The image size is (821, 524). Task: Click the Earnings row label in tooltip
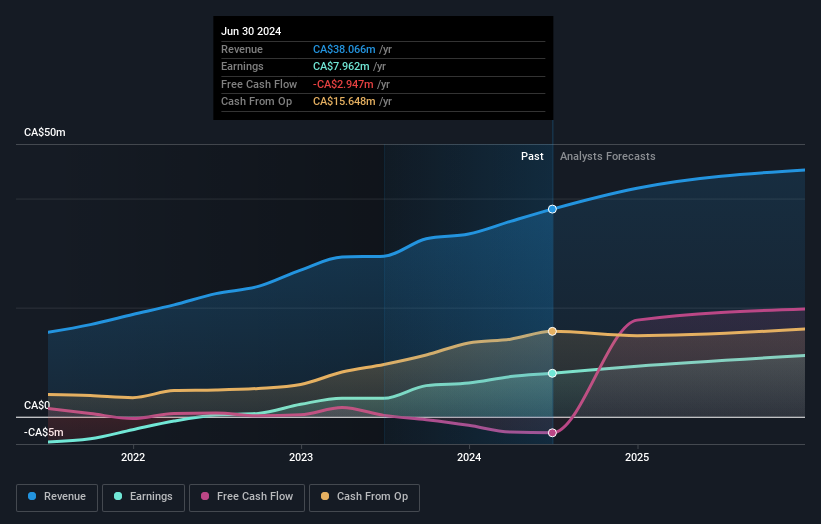pos(242,66)
